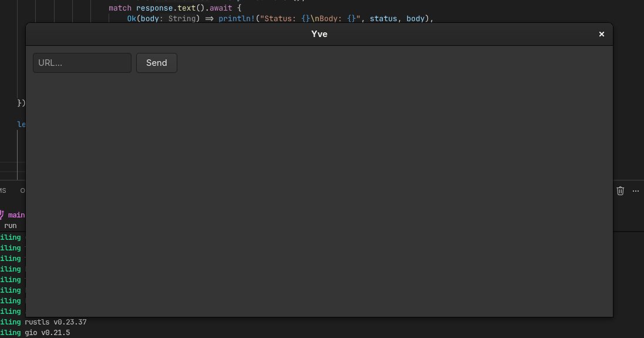
Task: Click the println! macro in the editor
Action: point(237,18)
